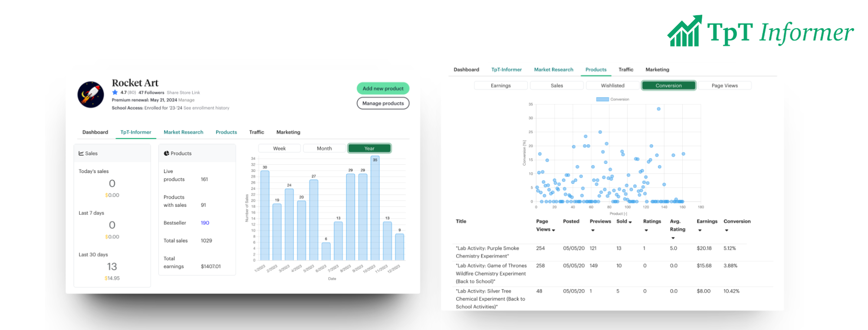Sort table using Ratings arrow
This screenshot has height=330, width=868.
tap(646, 230)
